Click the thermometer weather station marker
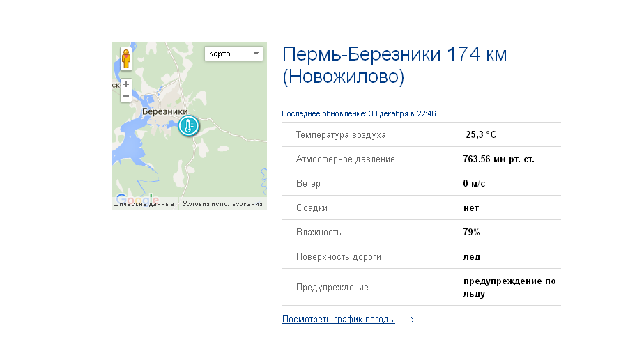Screen dimensions: 644x353 coord(188,126)
